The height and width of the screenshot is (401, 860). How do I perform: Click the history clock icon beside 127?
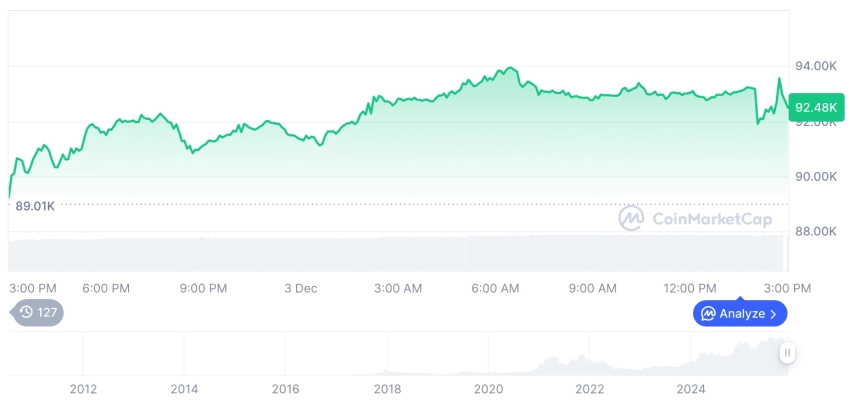click(x=26, y=312)
